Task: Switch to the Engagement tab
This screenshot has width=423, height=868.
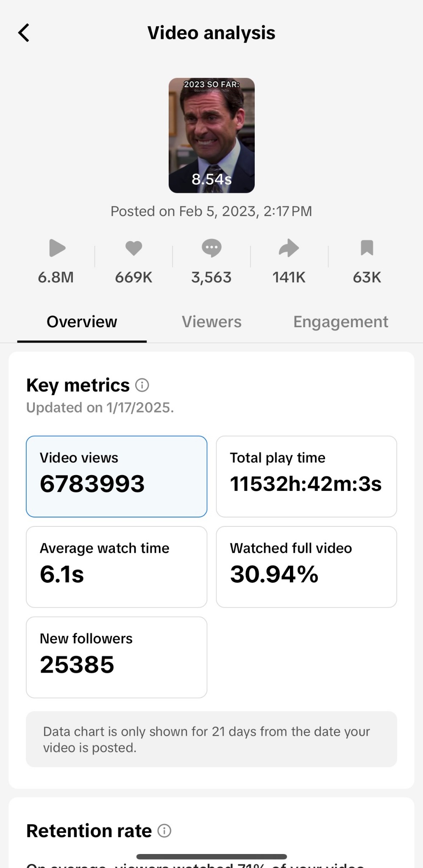Action: tap(340, 322)
